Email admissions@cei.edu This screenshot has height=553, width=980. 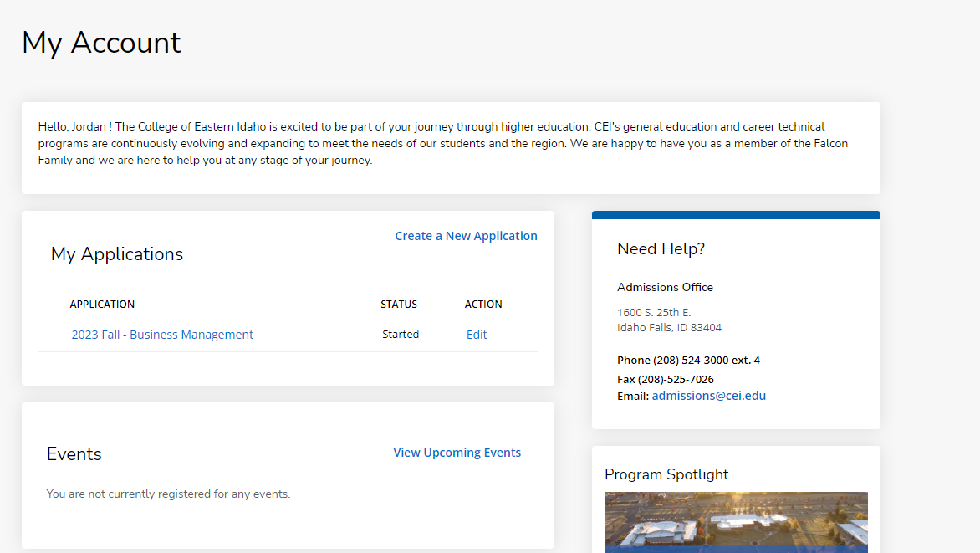coord(709,396)
